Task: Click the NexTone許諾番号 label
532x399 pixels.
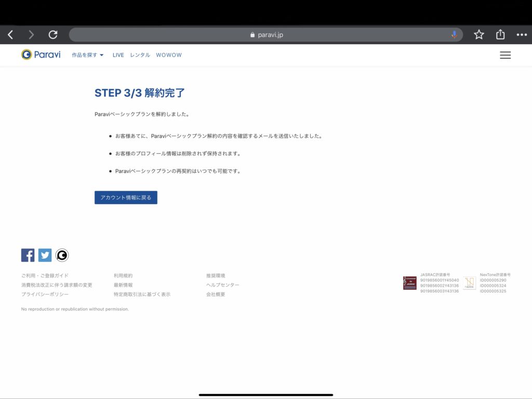Action: [x=495, y=274]
